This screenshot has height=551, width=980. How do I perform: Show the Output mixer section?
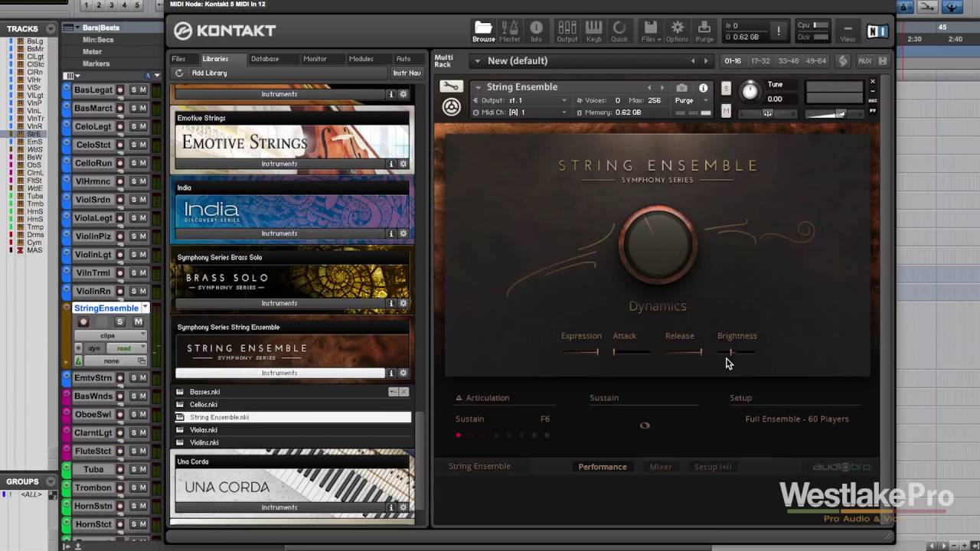567,31
